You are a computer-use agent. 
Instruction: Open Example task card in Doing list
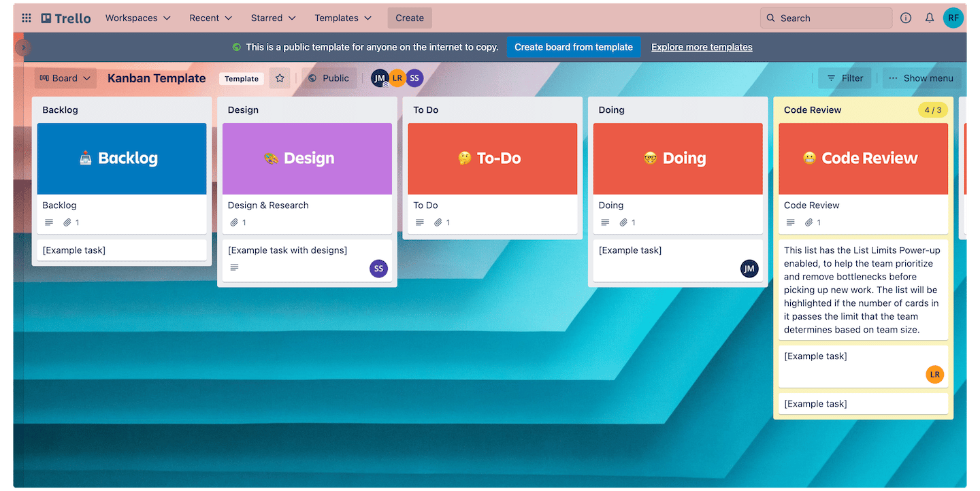tap(678, 260)
